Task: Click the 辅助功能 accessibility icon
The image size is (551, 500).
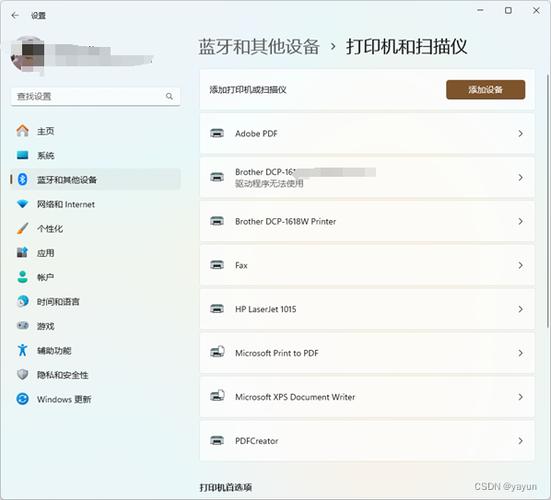Action: (22, 350)
